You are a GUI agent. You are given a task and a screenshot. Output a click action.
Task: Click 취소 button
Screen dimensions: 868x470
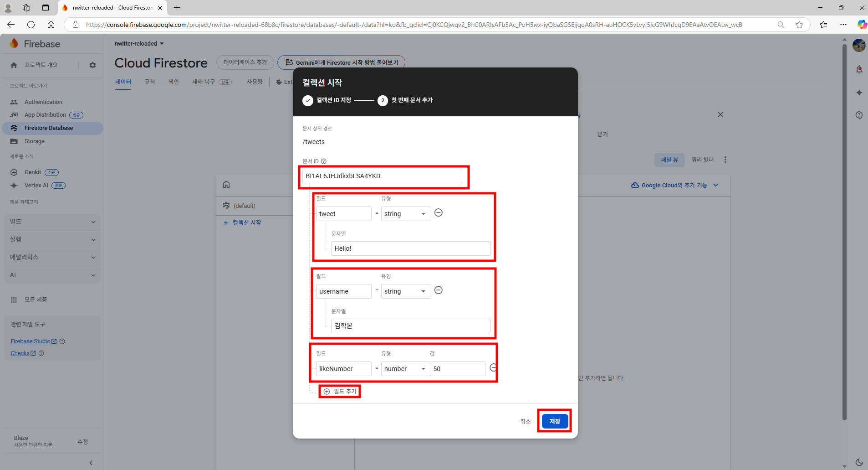(525, 421)
